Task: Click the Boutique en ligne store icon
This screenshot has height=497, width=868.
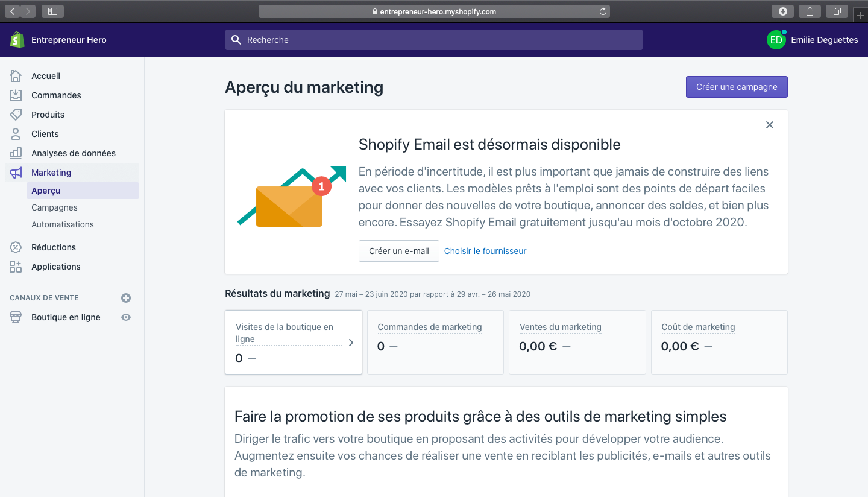Action: [16, 317]
